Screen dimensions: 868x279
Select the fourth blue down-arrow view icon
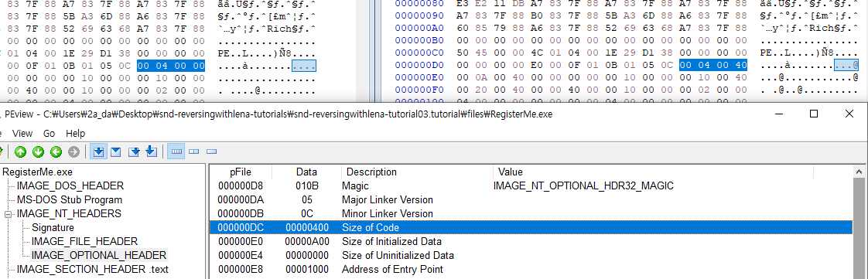152,151
